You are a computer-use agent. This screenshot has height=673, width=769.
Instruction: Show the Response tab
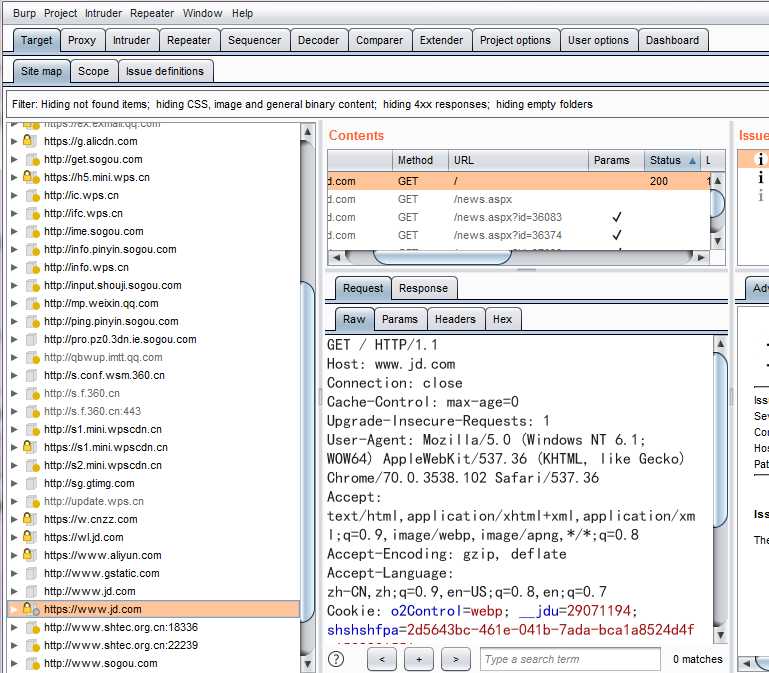click(423, 288)
